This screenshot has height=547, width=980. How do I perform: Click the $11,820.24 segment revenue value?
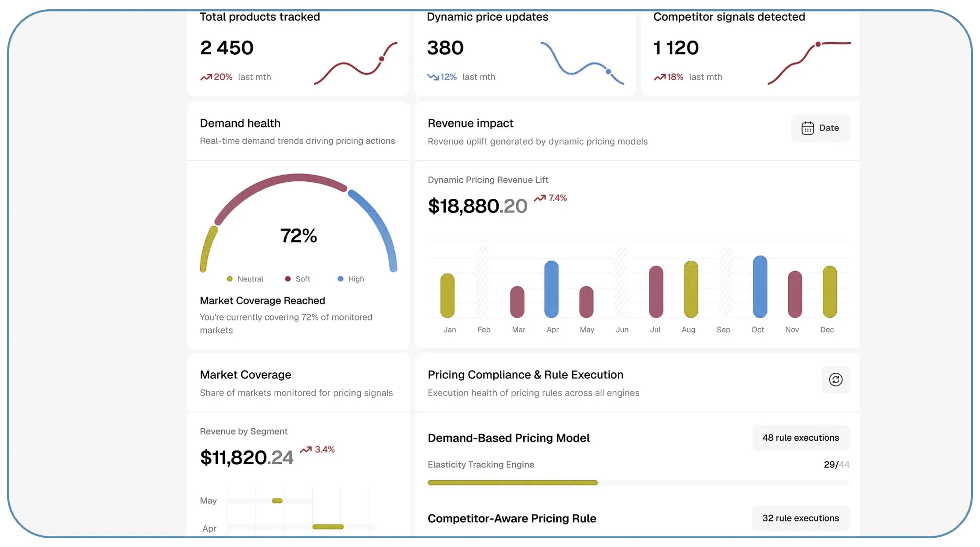[246, 457]
